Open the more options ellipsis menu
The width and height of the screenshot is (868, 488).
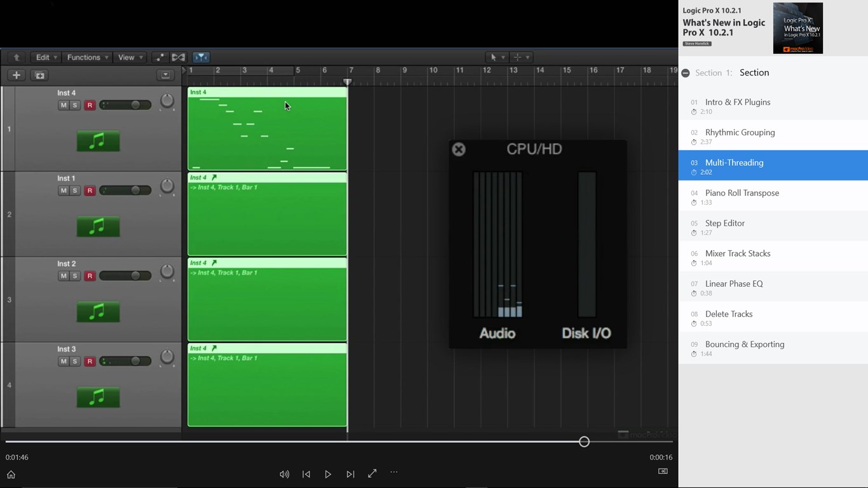[x=394, y=473]
